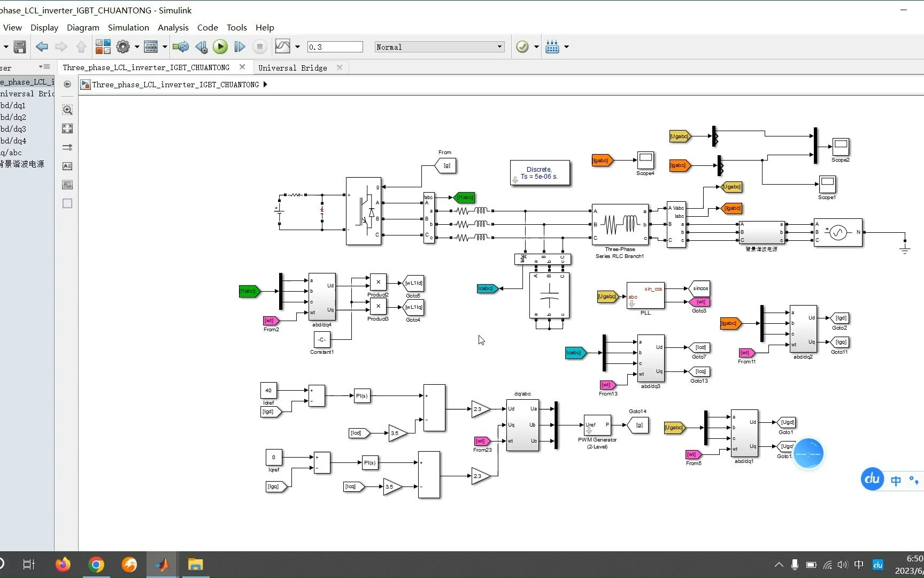
Task: Open Task View on the taskbar
Action: pyautogui.click(x=29, y=564)
